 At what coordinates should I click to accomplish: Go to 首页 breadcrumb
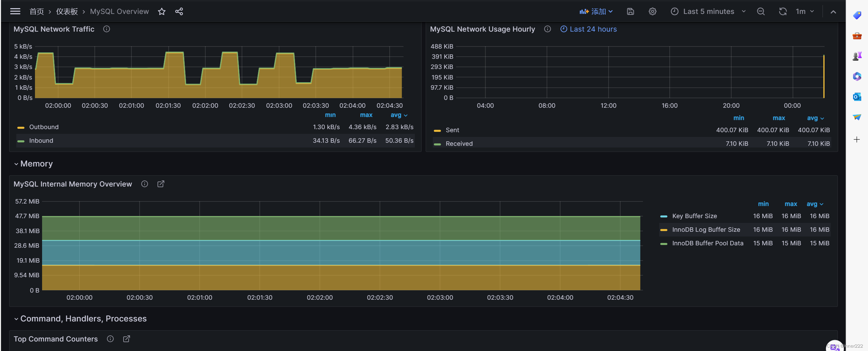pyautogui.click(x=37, y=12)
